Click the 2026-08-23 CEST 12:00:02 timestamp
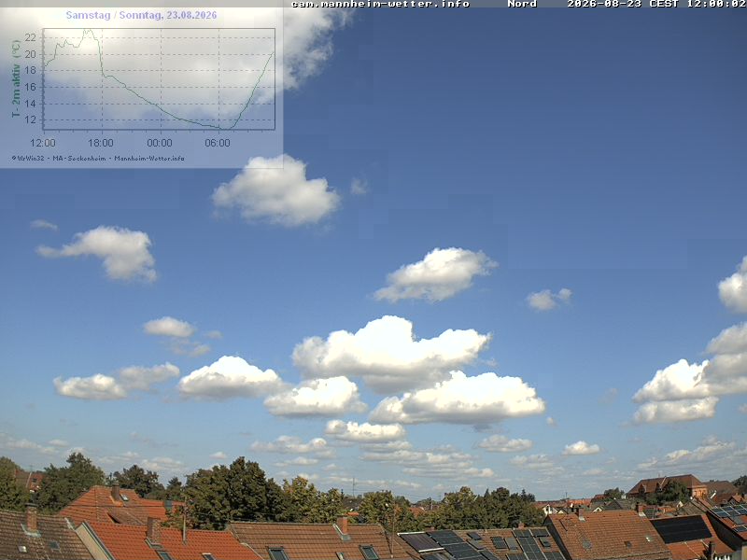The image size is (747, 560). click(656, 4)
